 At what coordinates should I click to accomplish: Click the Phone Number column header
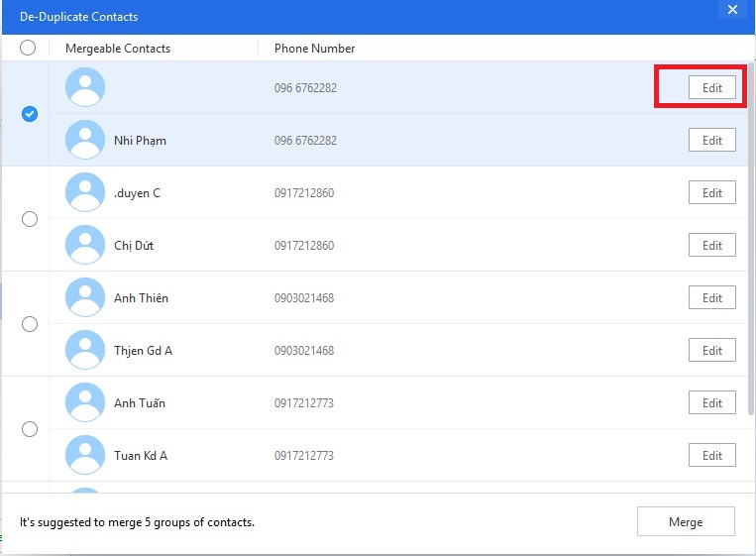[314, 48]
